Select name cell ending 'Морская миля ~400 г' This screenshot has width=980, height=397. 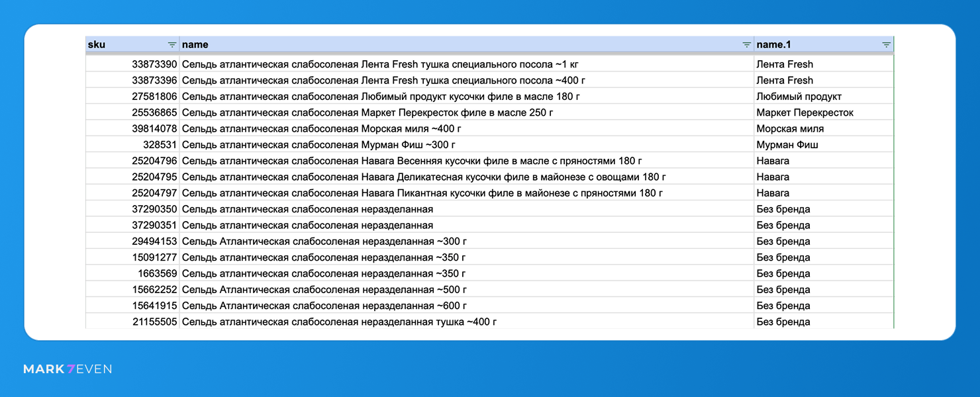click(x=467, y=128)
